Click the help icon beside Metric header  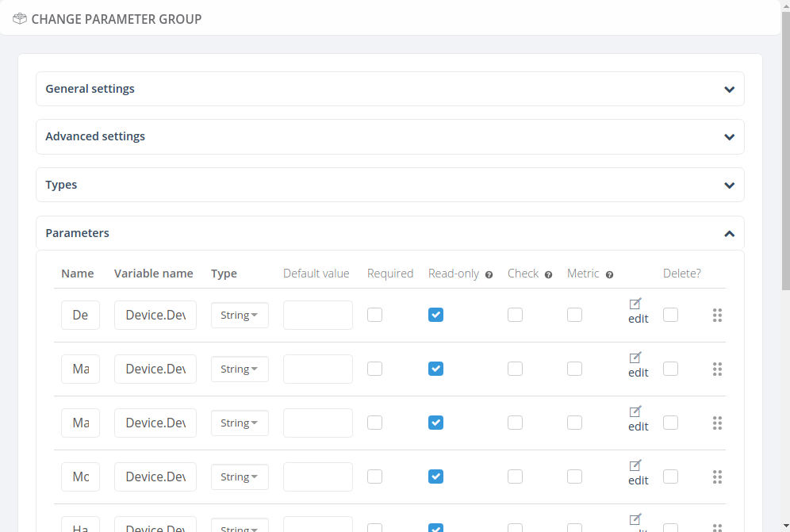[x=609, y=275]
